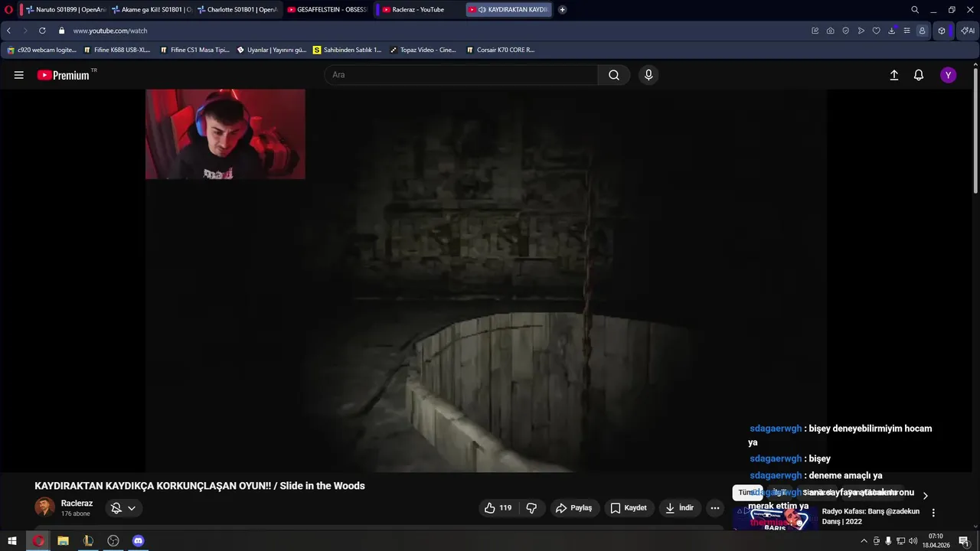Like the video with 119 likes
This screenshot has height=551, width=980.
click(x=498, y=508)
